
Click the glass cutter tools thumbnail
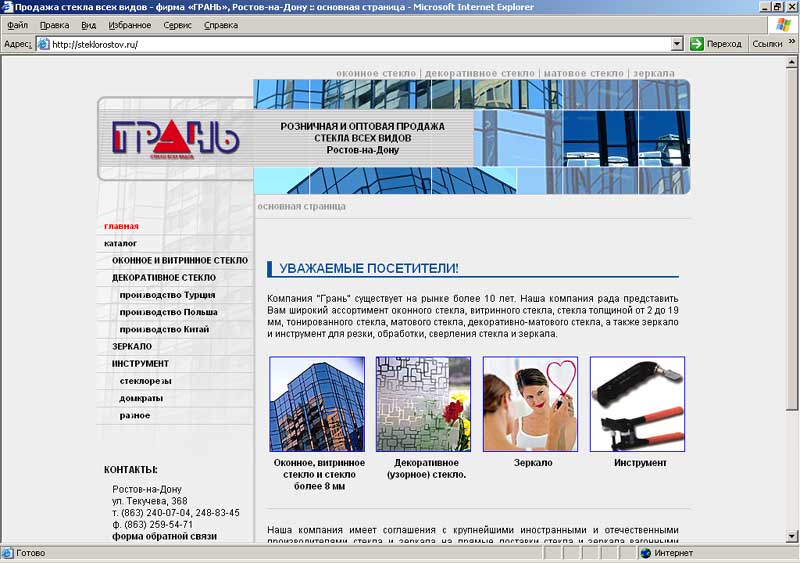(x=637, y=404)
